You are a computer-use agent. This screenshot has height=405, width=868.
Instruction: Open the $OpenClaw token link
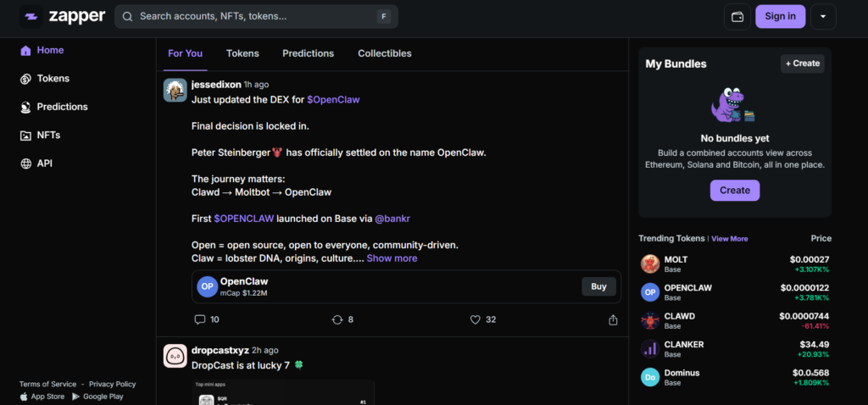pos(333,100)
